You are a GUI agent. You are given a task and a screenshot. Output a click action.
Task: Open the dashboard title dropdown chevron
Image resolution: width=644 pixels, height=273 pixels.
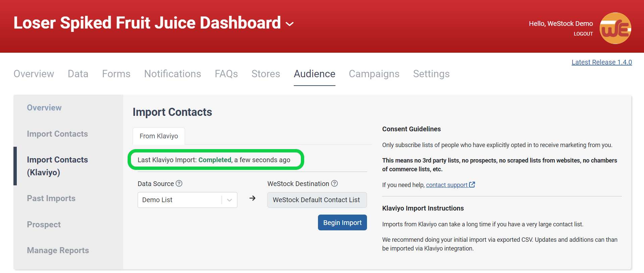point(289,24)
